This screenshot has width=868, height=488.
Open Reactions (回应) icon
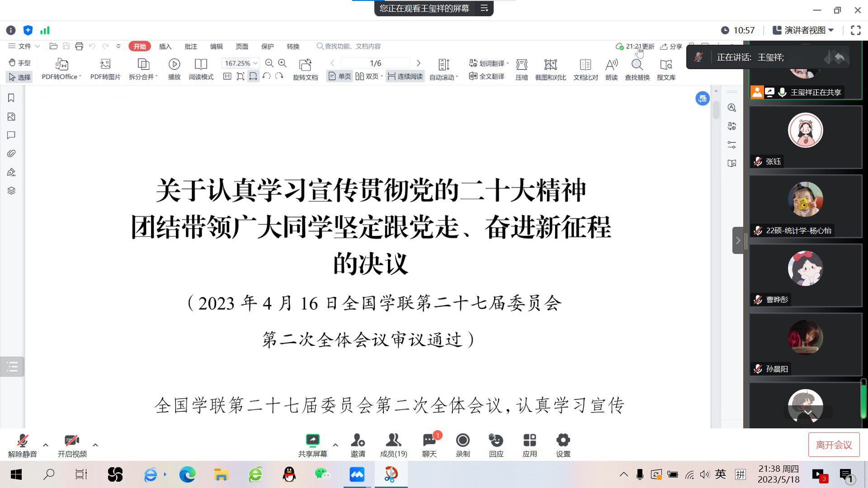(x=496, y=440)
